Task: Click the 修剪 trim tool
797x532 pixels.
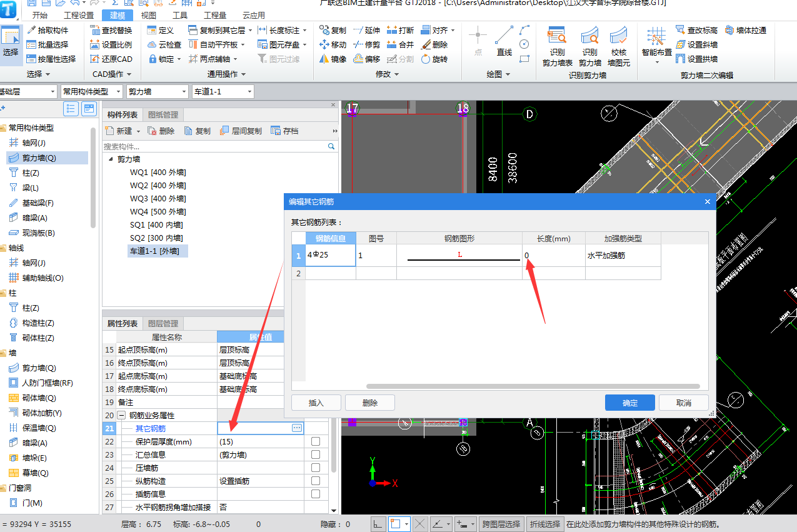Action: point(366,44)
